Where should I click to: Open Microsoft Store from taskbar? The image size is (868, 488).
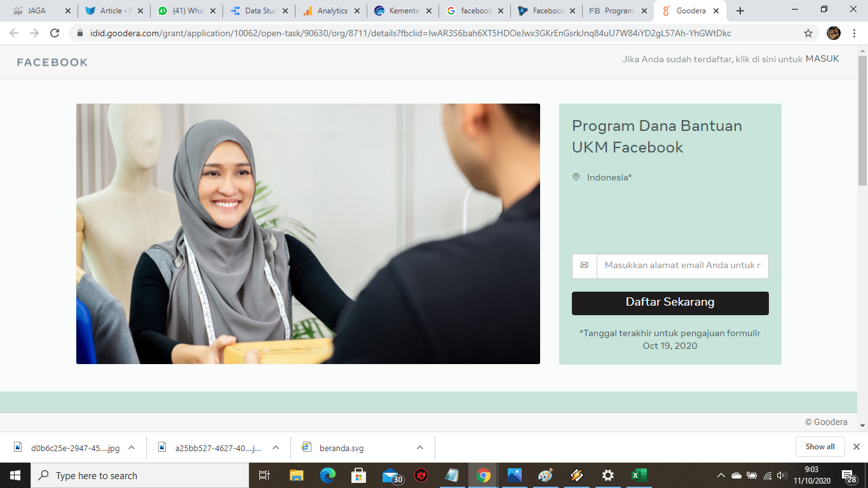tap(358, 475)
